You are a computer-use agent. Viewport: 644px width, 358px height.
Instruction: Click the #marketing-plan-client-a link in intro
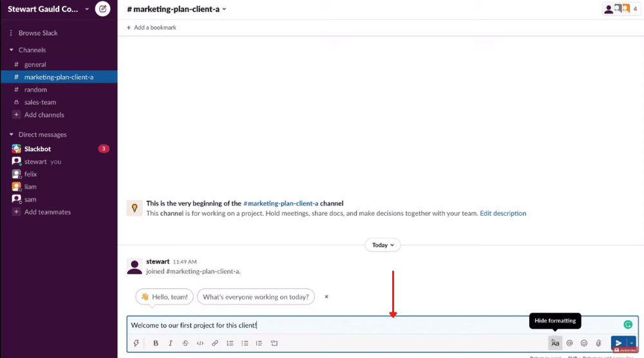(x=281, y=203)
